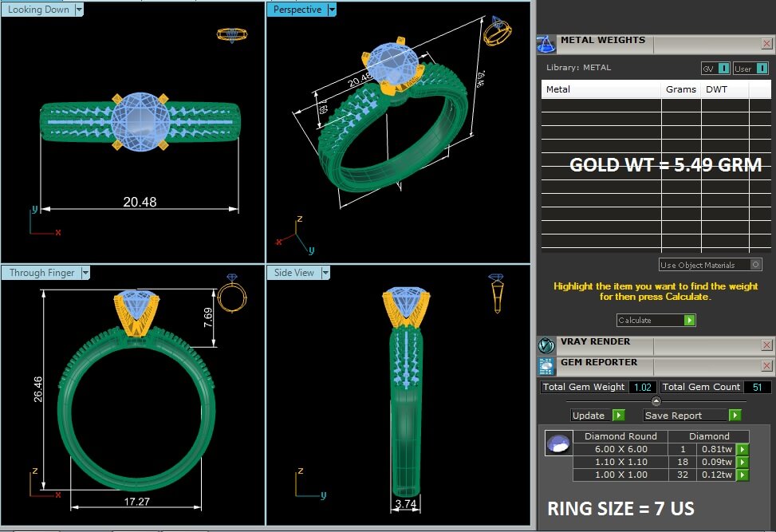Click the ring icon in Looking Down viewport
776x532 pixels.
point(232,34)
